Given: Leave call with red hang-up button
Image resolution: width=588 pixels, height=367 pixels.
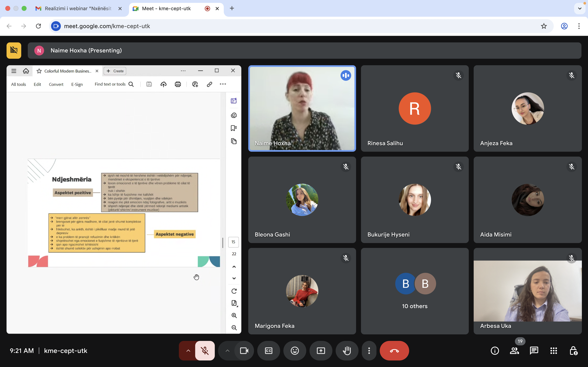Looking at the screenshot, I should pyautogui.click(x=394, y=351).
